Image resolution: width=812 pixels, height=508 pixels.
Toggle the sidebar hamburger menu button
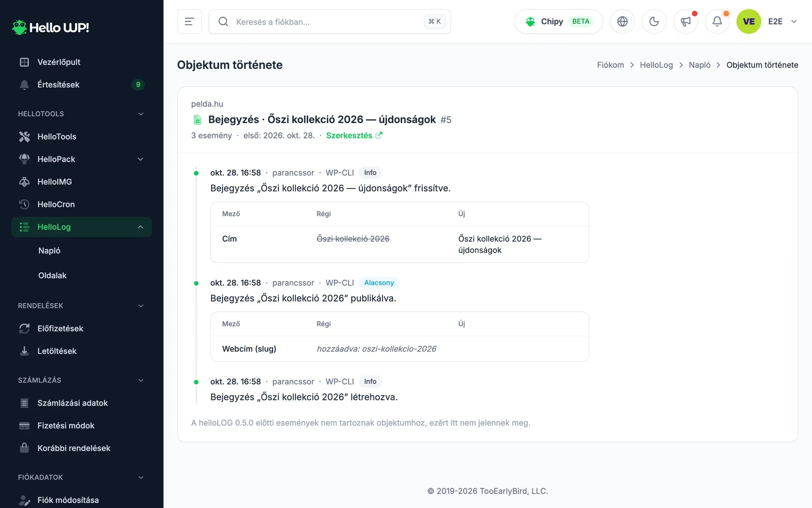[189, 22]
